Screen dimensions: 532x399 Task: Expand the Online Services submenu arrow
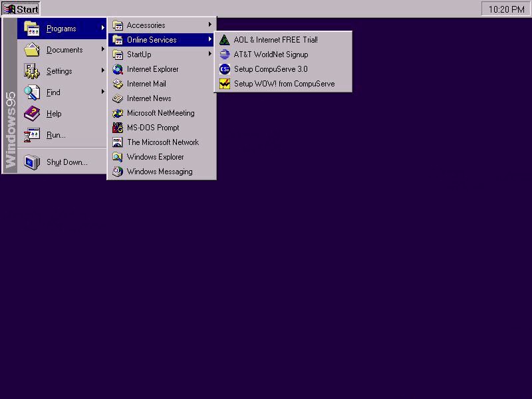point(210,39)
